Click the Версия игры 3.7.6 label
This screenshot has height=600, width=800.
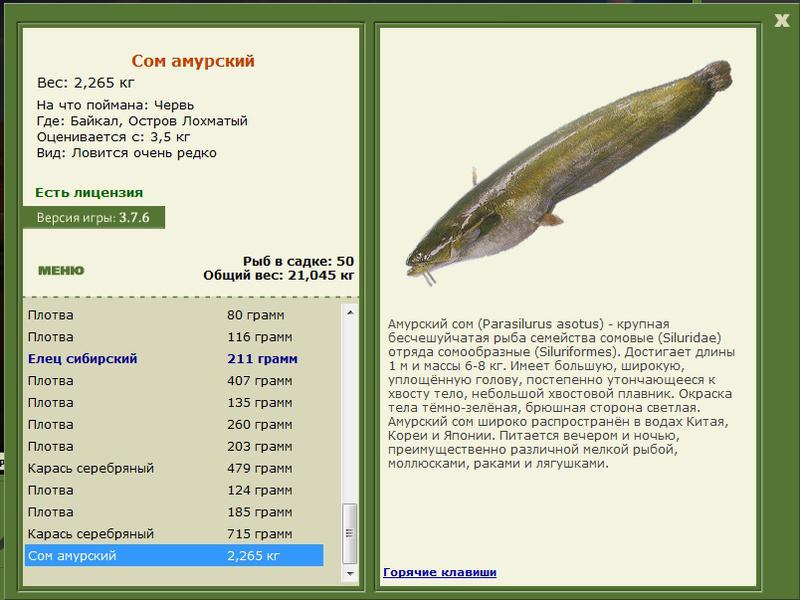click(94, 218)
